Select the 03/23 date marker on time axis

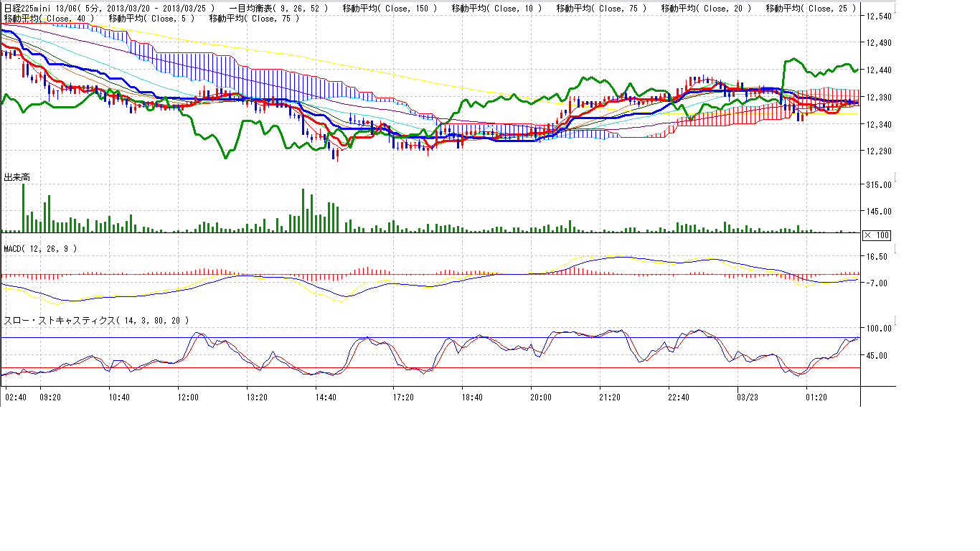coord(748,396)
